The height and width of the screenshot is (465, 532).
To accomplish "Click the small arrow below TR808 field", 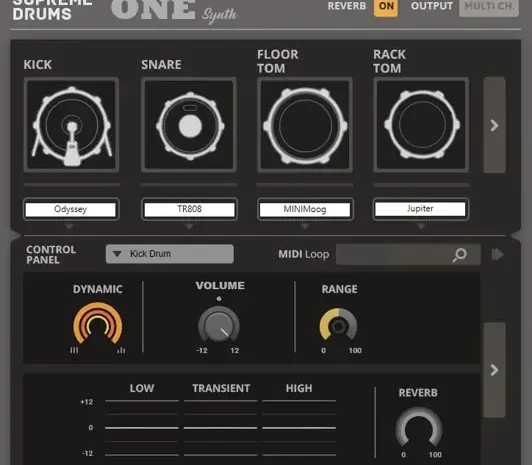I will tap(189, 226).
